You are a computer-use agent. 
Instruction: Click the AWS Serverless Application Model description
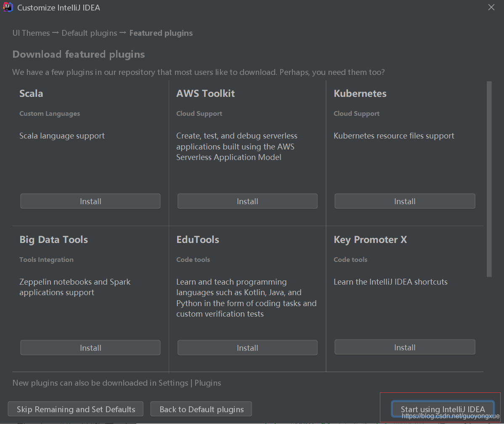point(237,147)
